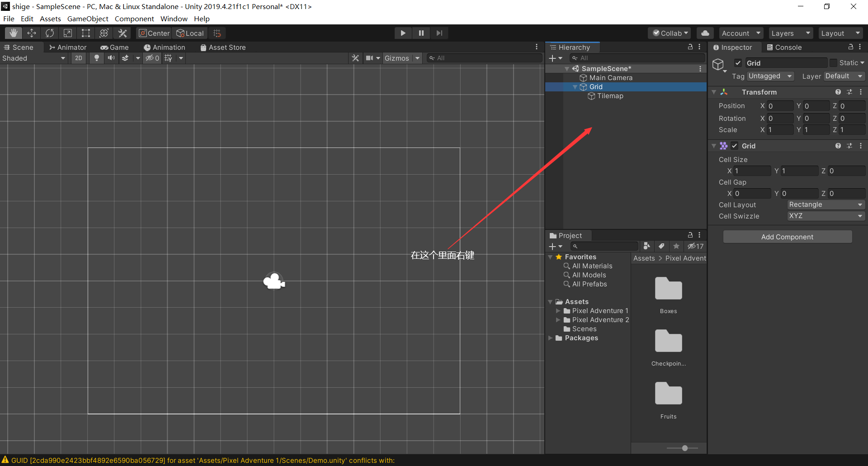Open the Window menu
The width and height of the screenshot is (868, 466).
pyautogui.click(x=174, y=19)
